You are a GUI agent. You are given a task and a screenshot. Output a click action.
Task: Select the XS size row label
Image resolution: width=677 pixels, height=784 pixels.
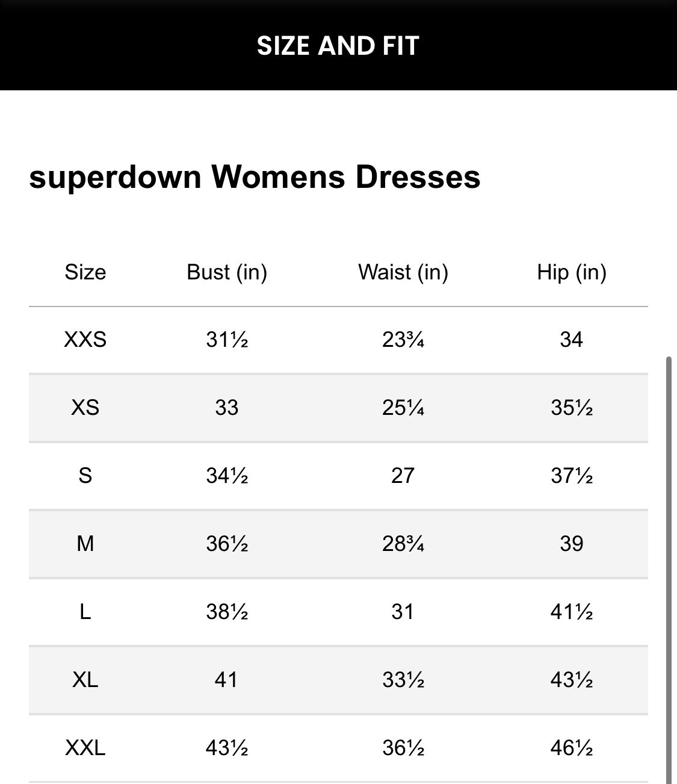coord(85,408)
